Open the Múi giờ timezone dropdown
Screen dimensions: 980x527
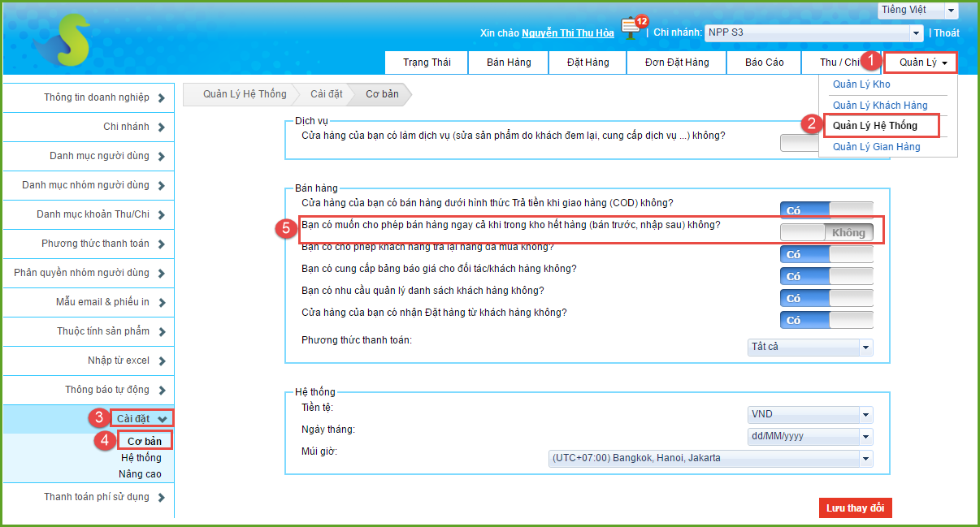tap(710, 459)
